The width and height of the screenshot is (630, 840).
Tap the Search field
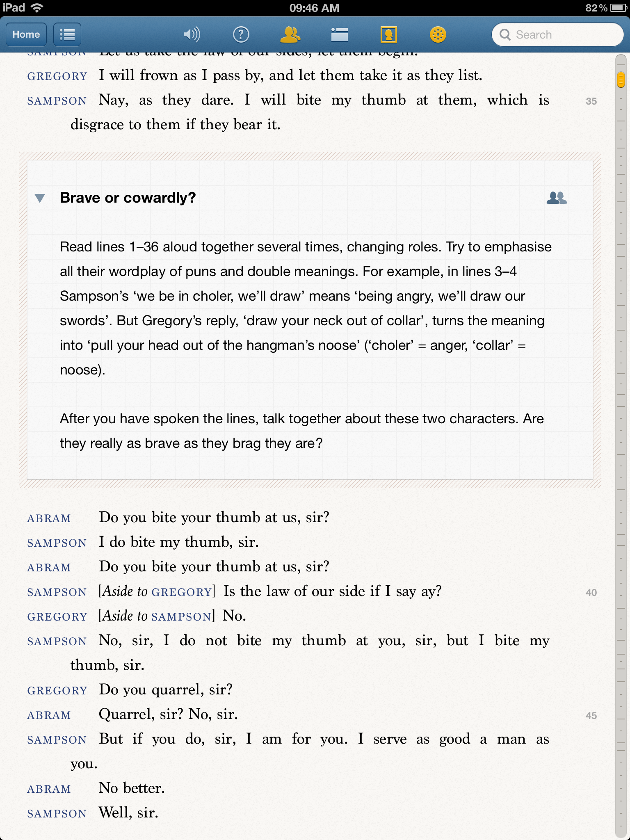click(x=558, y=34)
